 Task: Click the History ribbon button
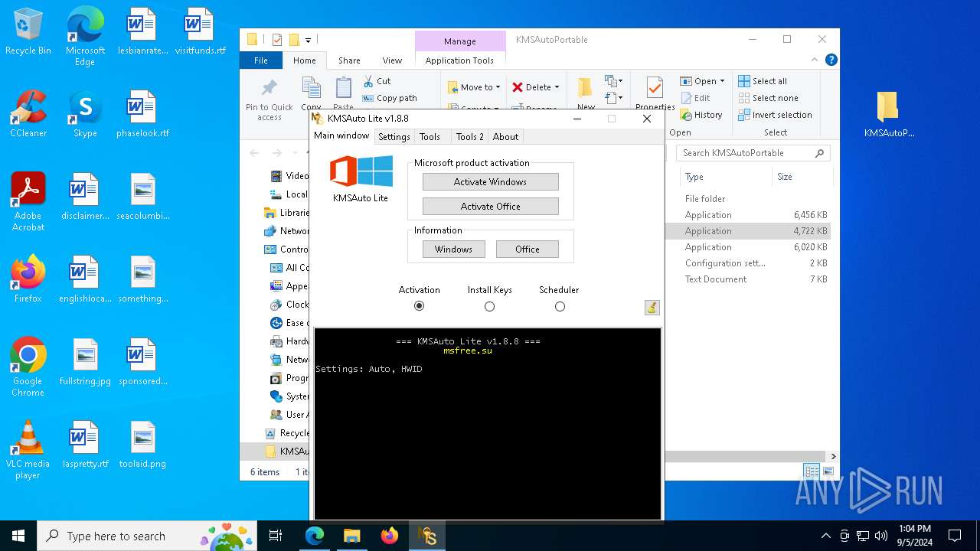pos(701,115)
